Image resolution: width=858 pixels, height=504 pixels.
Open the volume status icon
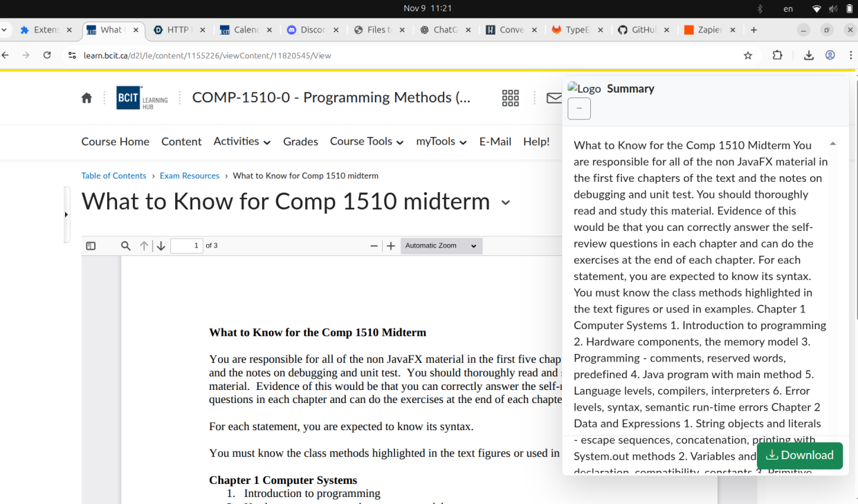(833, 9)
